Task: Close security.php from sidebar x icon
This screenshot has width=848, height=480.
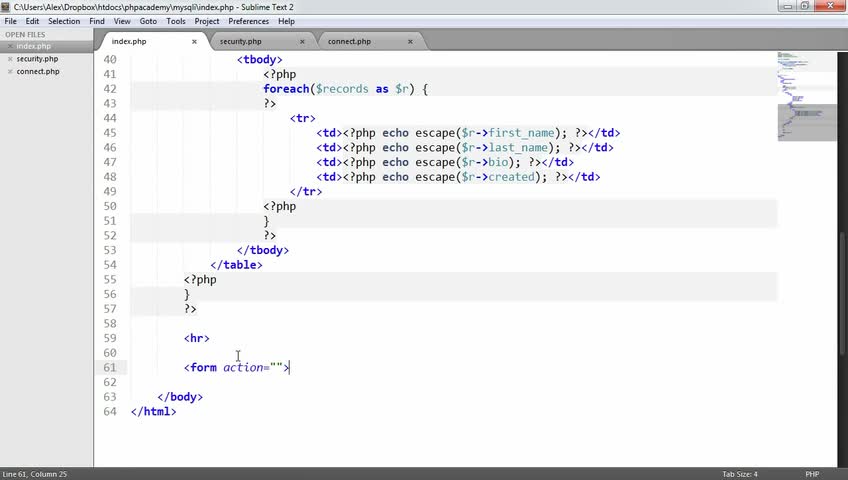Action: point(10,59)
